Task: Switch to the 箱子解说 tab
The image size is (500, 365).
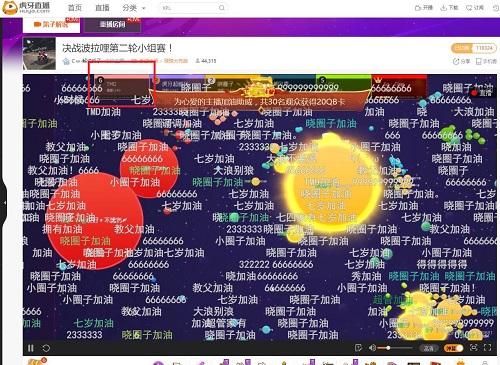Action: coord(51,24)
